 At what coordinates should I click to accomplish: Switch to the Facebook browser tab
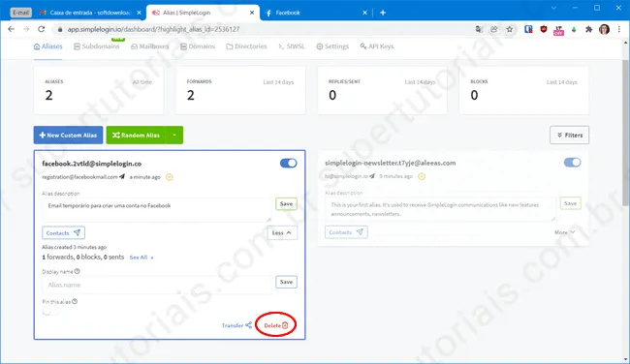(x=315, y=13)
